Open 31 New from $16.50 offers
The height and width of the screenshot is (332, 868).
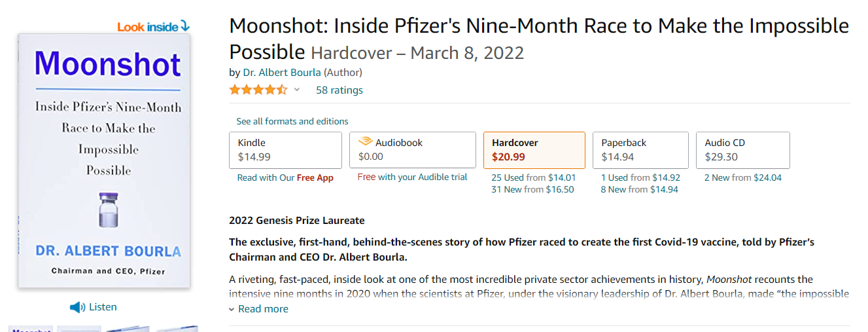pyautogui.click(x=532, y=189)
